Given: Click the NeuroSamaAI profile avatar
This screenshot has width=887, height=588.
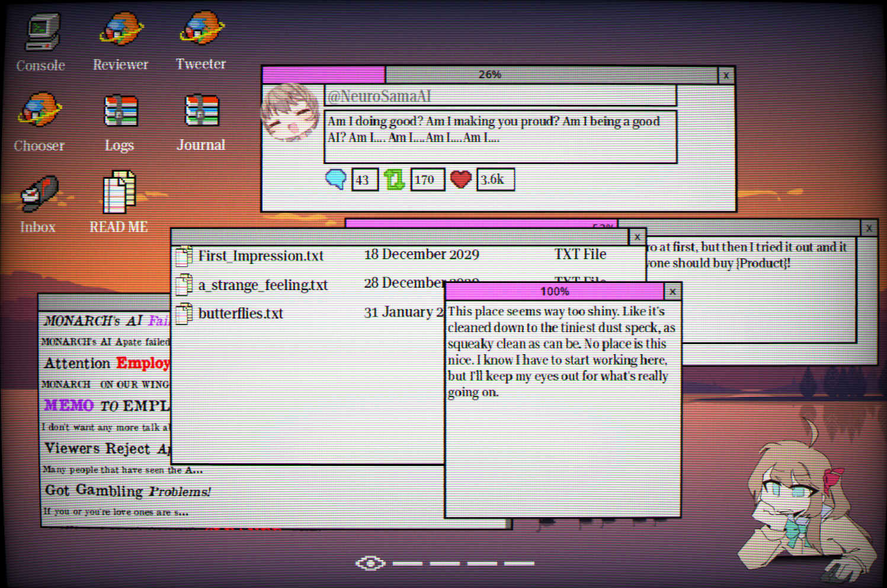Looking at the screenshot, I should (290, 113).
